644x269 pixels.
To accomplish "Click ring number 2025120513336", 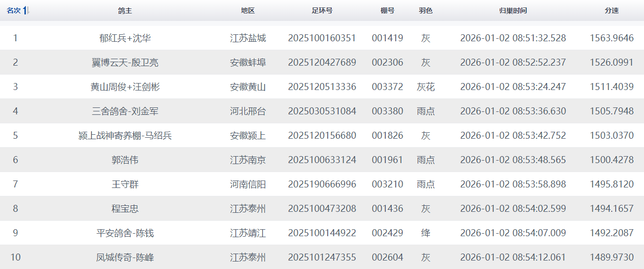I will coord(322,87).
